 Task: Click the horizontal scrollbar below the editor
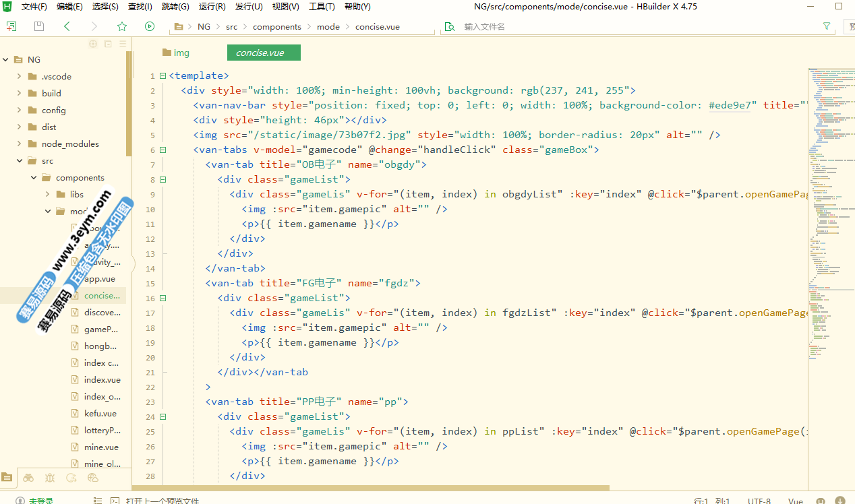(x=371, y=487)
